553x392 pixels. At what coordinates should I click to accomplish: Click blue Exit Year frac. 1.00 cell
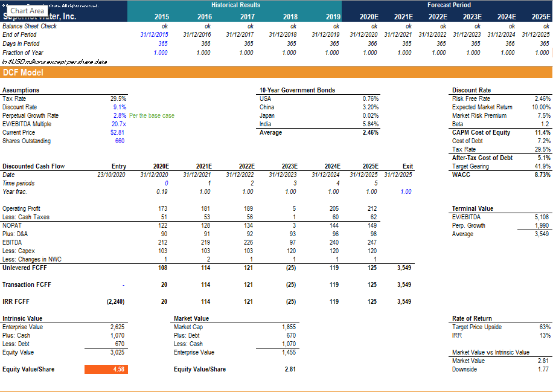point(406,192)
